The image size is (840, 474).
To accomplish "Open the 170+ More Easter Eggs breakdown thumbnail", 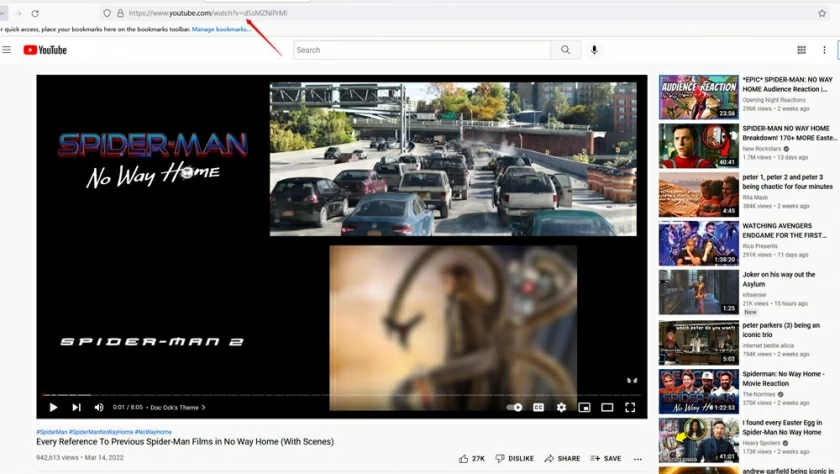I will click(699, 146).
